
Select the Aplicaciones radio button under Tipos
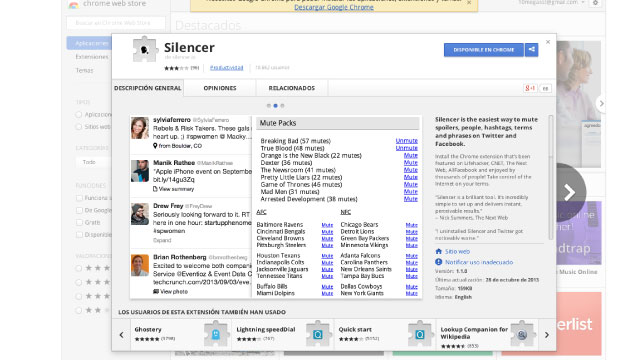click(x=79, y=114)
